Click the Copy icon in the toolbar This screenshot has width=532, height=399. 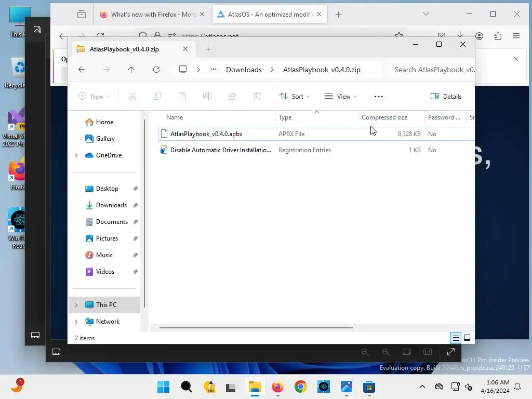[157, 96]
